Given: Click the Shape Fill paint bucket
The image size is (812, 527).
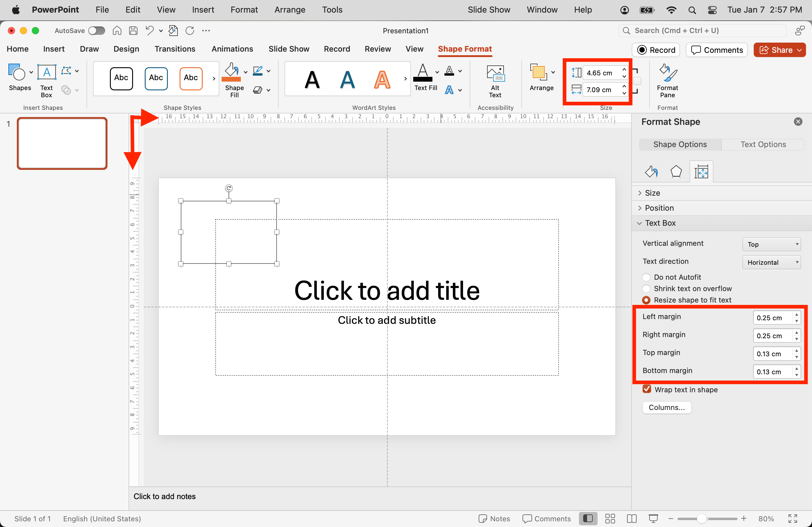Looking at the screenshot, I should point(231,72).
